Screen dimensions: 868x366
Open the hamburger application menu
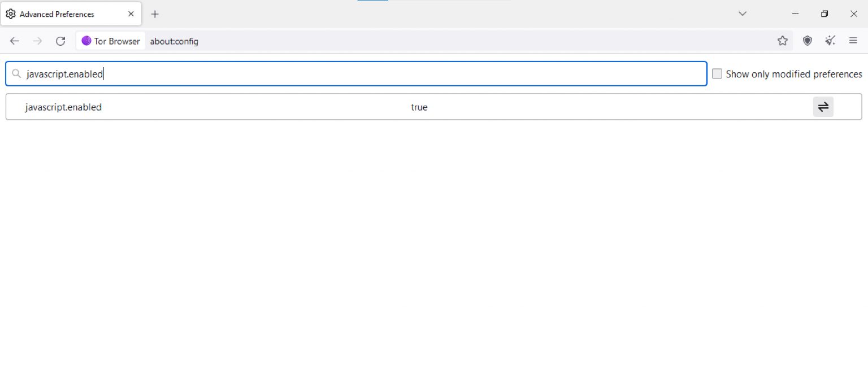tap(853, 41)
